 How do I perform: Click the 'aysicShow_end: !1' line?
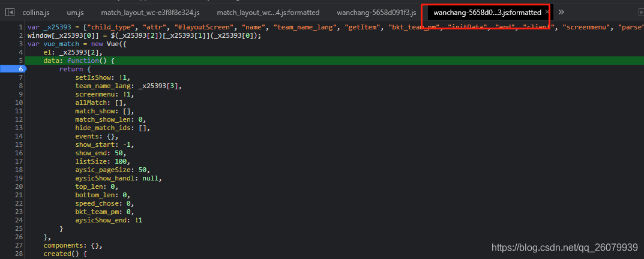pyautogui.click(x=109, y=221)
